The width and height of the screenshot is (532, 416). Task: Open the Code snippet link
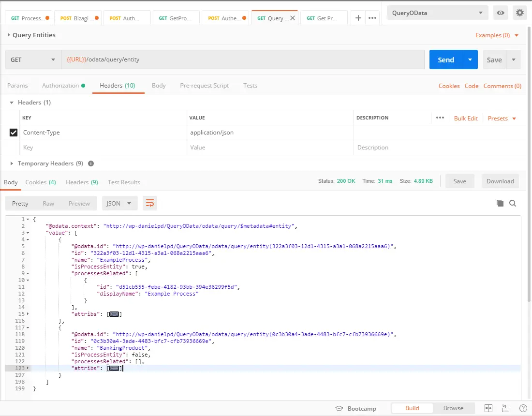471,86
